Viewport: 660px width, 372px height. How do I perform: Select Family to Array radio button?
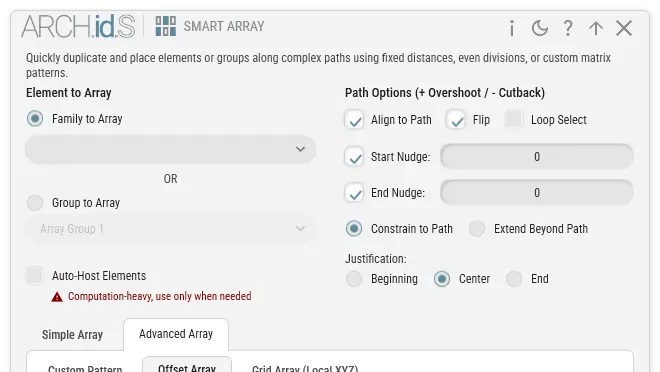(35, 119)
